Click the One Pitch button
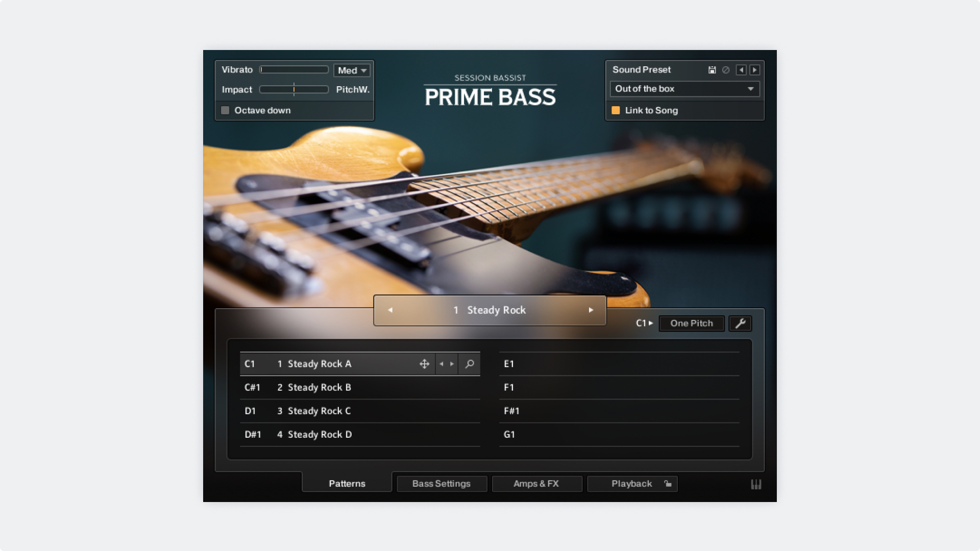 click(692, 323)
